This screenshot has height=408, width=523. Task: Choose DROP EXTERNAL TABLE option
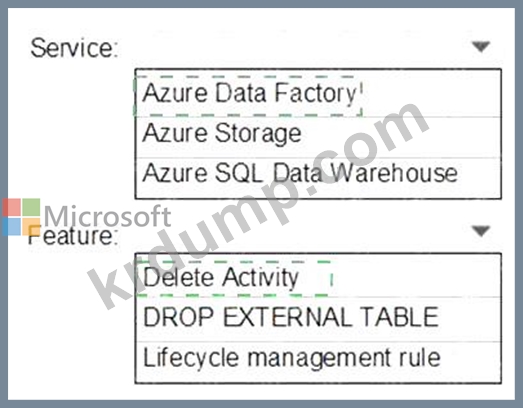click(x=318, y=317)
